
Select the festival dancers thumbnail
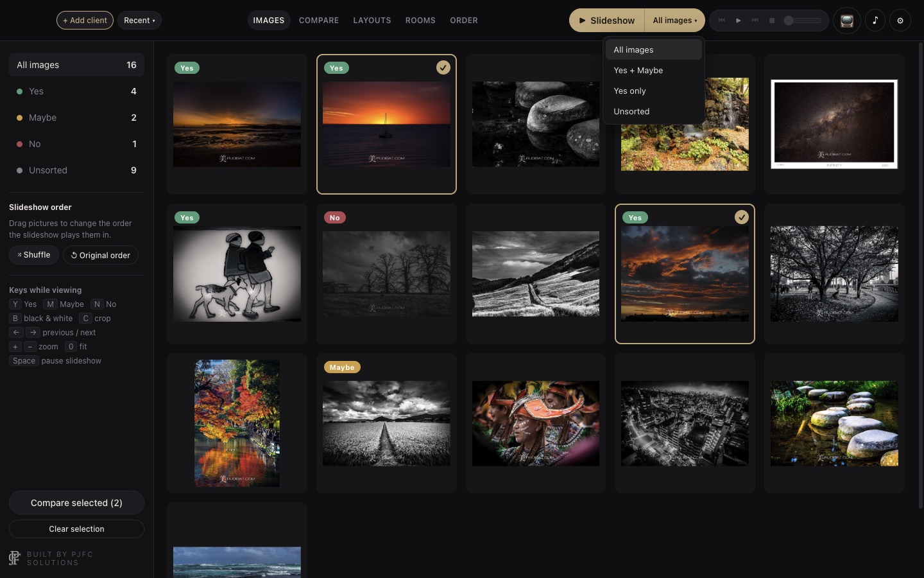point(536,423)
